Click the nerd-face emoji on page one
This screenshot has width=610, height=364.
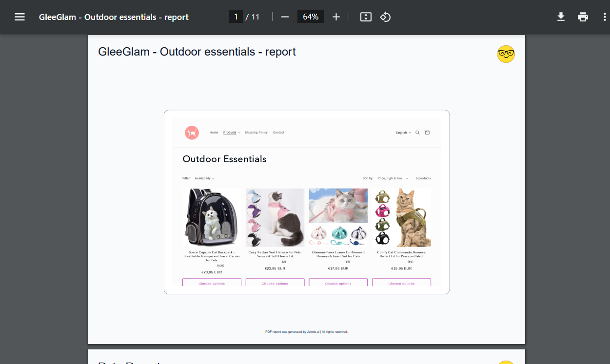[x=506, y=54]
